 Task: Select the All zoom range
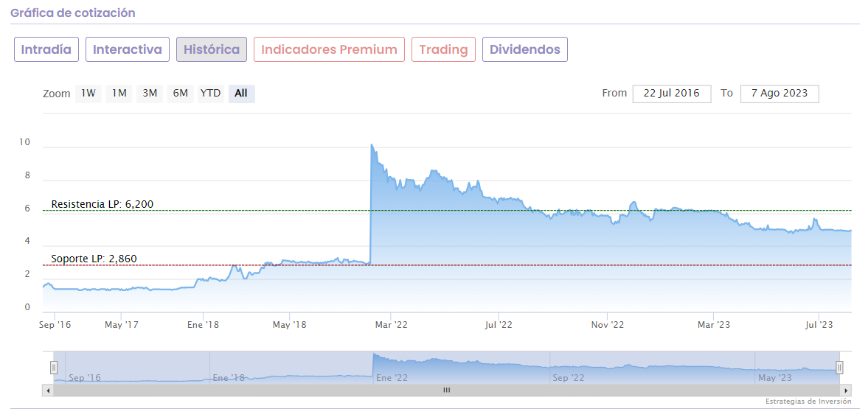[x=241, y=94]
